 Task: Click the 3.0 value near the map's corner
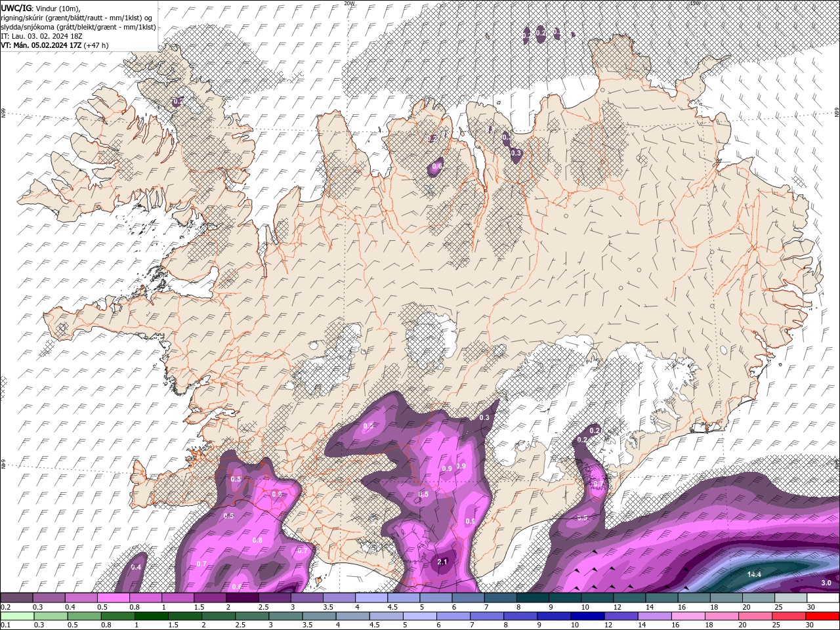pos(826,583)
